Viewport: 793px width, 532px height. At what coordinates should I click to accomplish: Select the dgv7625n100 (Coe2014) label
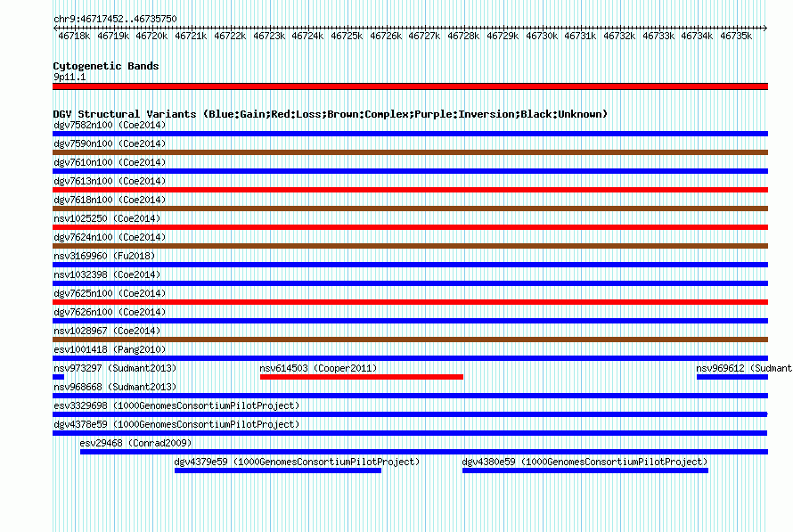click(110, 293)
